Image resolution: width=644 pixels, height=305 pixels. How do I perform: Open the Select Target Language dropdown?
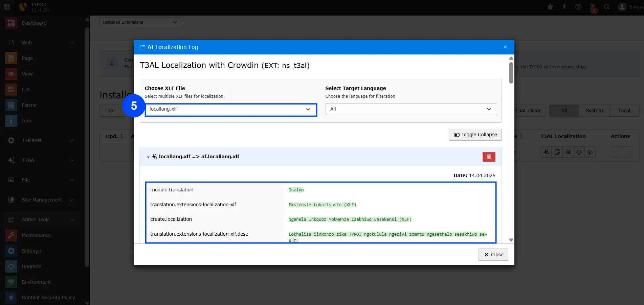click(411, 109)
